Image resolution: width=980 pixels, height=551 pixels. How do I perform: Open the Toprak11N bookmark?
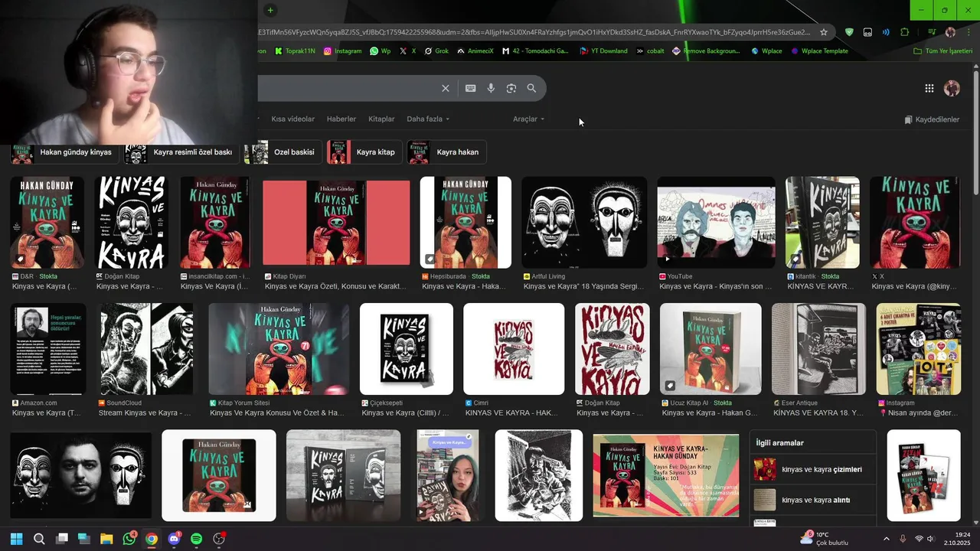click(x=294, y=51)
